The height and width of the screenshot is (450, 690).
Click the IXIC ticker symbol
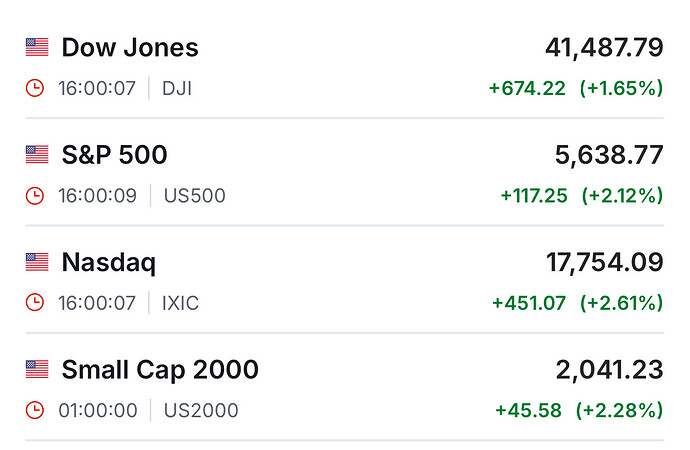pos(180,303)
